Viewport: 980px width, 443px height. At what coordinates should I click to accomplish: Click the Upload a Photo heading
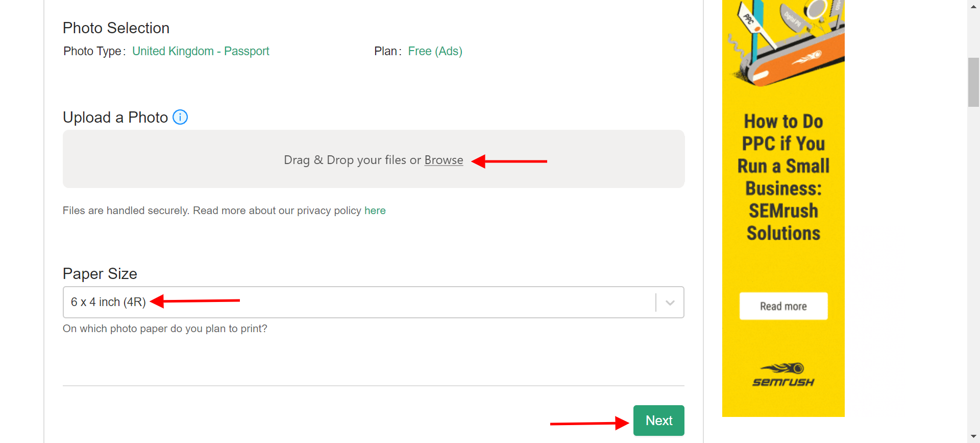click(115, 118)
